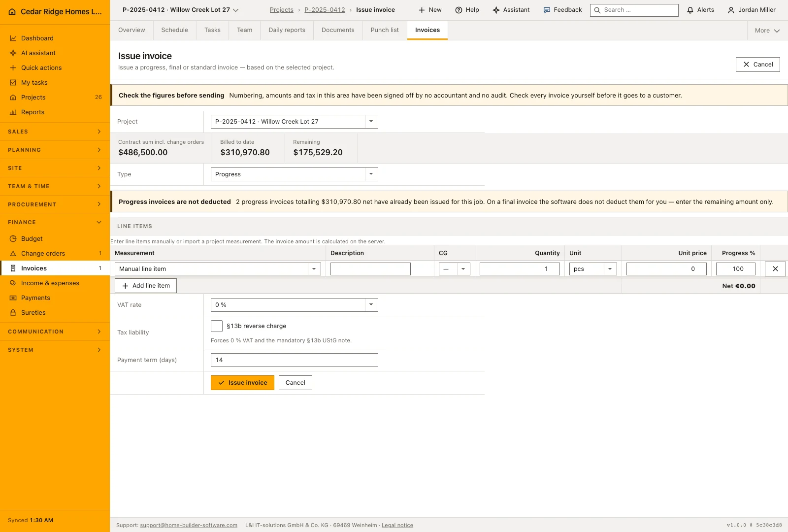The width and height of the screenshot is (788, 532).
Task: Click the Progress % field showing 100
Action: click(736, 269)
